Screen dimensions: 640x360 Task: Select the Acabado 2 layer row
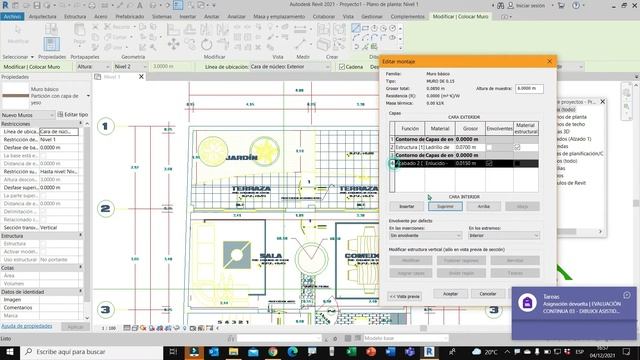(464, 163)
